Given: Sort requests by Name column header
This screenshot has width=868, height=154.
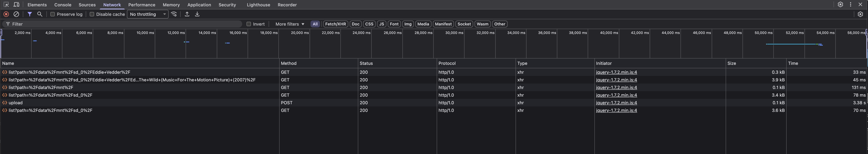Looking at the screenshot, I should [140, 63].
